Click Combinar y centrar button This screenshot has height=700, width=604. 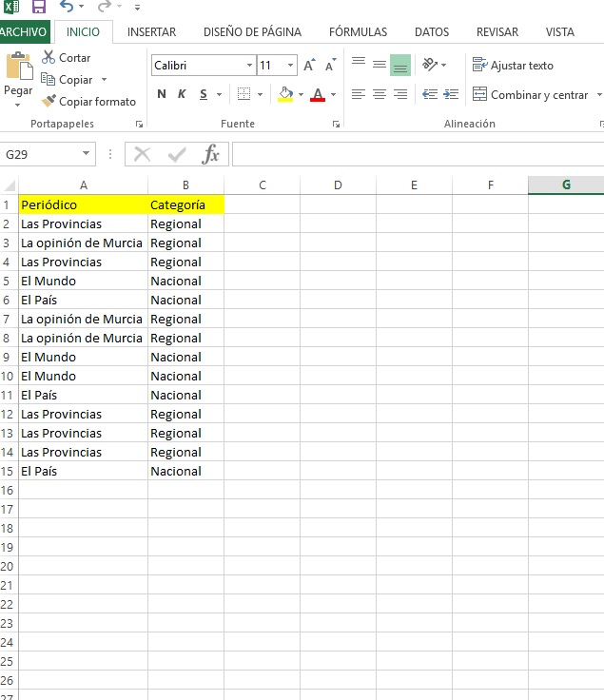[531, 95]
